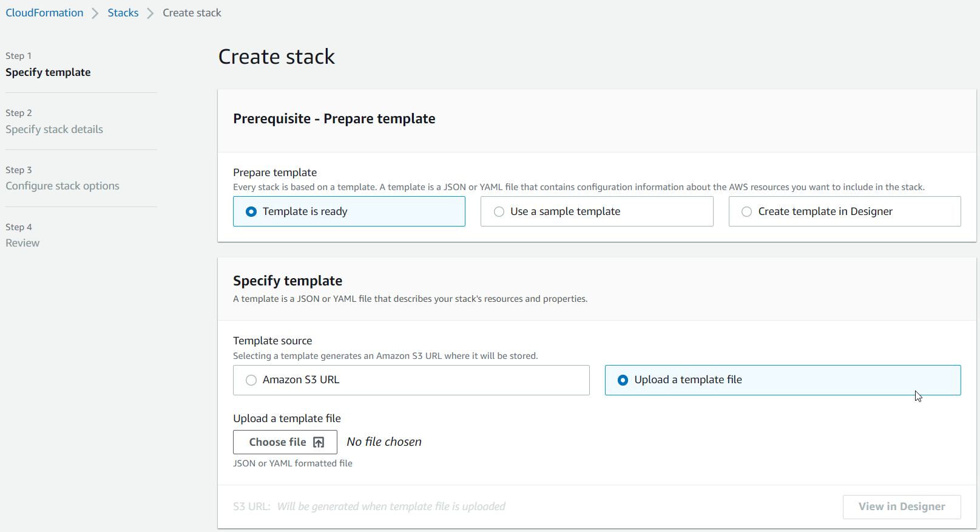The image size is (980, 532).
Task: Click the upload icon on Choose file
Action: (x=319, y=443)
